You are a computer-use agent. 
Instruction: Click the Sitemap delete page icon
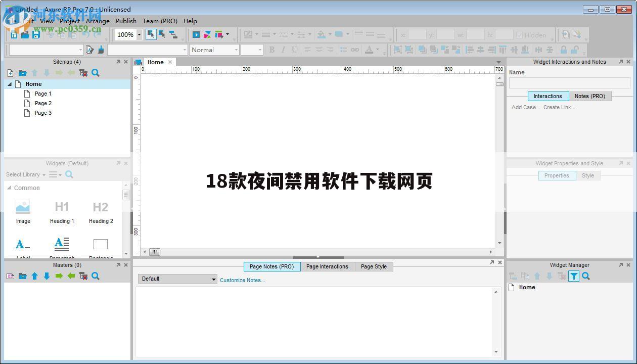[83, 73]
